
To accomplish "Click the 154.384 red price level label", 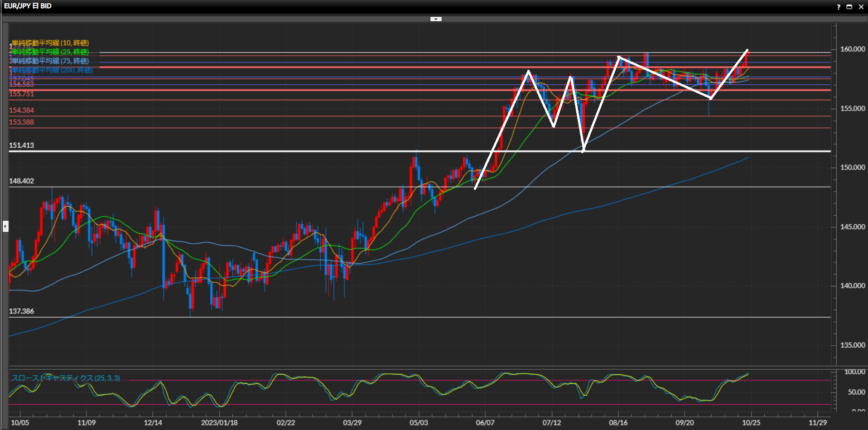I will click(21, 110).
